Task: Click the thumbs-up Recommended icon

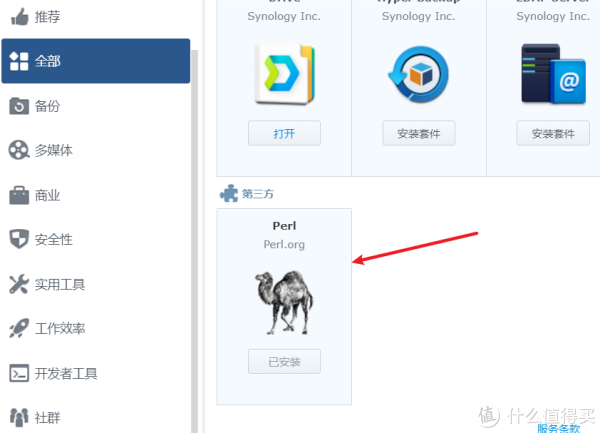Action: (x=19, y=17)
